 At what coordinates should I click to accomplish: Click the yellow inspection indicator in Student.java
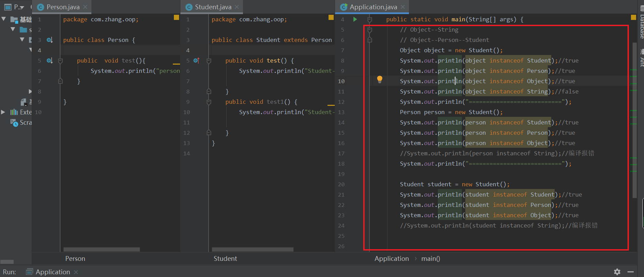click(x=331, y=18)
